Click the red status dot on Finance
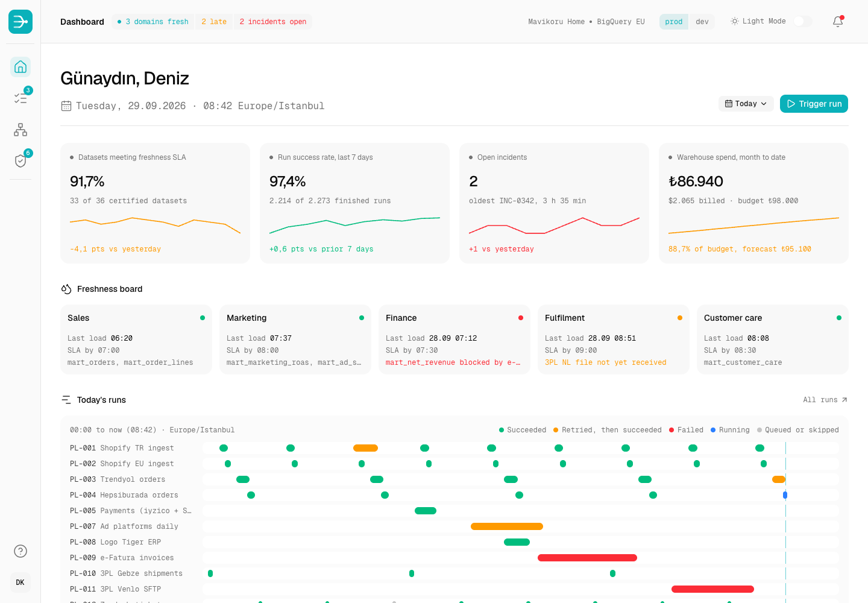 [x=521, y=318]
